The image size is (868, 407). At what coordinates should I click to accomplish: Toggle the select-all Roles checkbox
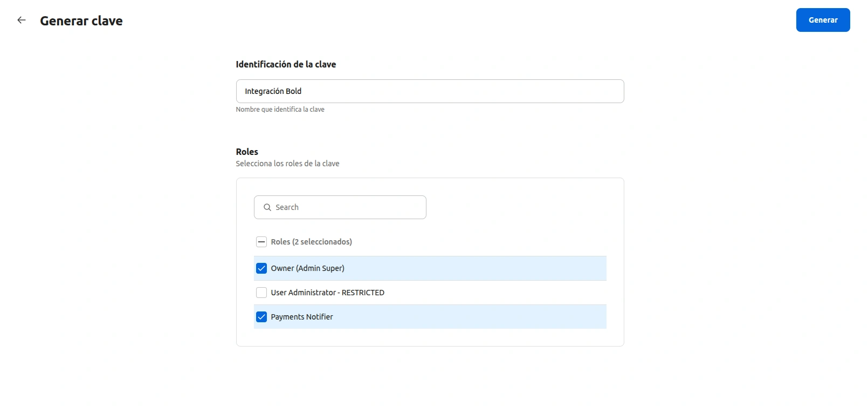[261, 242]
